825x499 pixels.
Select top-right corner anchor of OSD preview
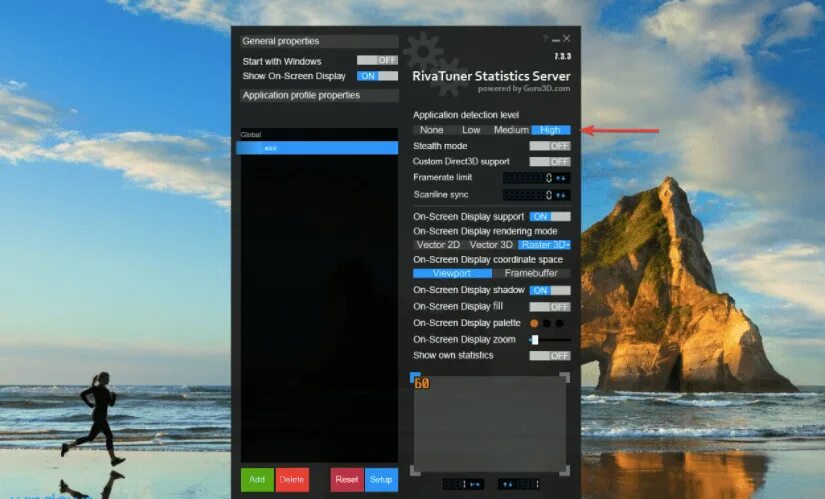(x=565, y=377)
